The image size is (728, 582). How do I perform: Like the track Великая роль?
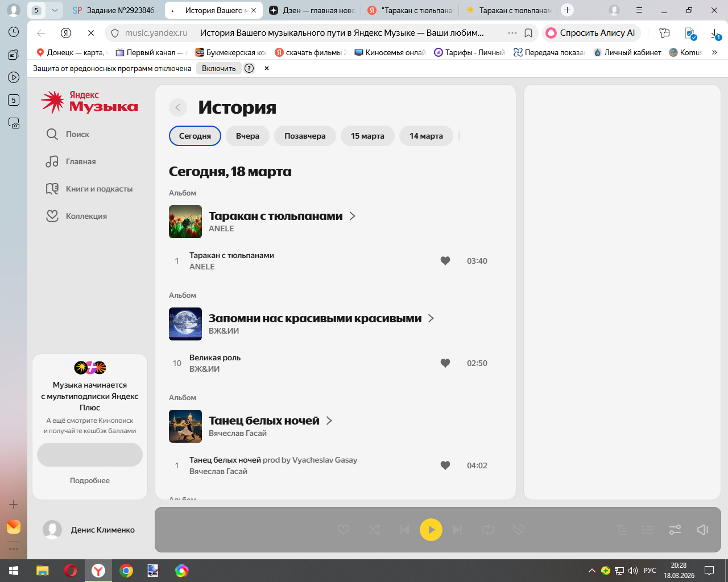pyautogui.click(x=445, y=363)
